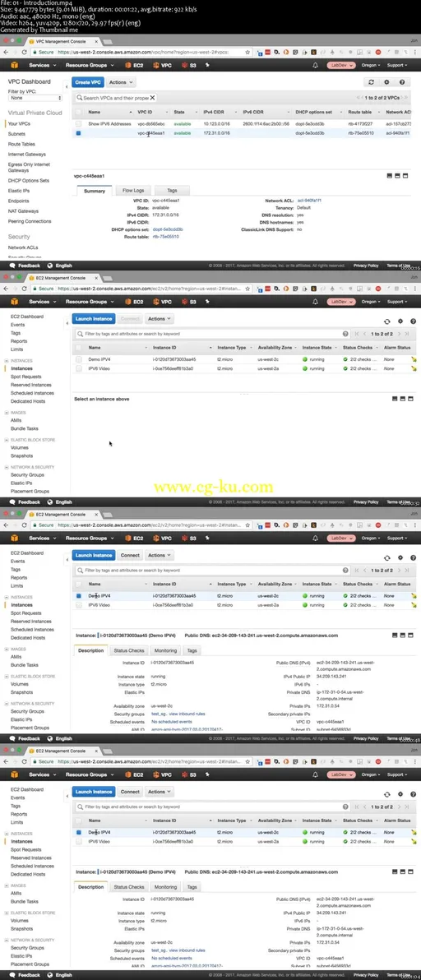Click view inbound rules in 00:00:48 frame
Image resolution: width=421 pixels, height=980 pixels.
pyautogui.click(x=187, y=714)
